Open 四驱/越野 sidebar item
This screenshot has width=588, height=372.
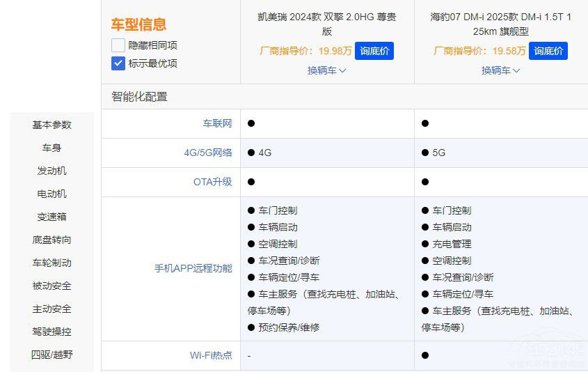pos(51,355)
